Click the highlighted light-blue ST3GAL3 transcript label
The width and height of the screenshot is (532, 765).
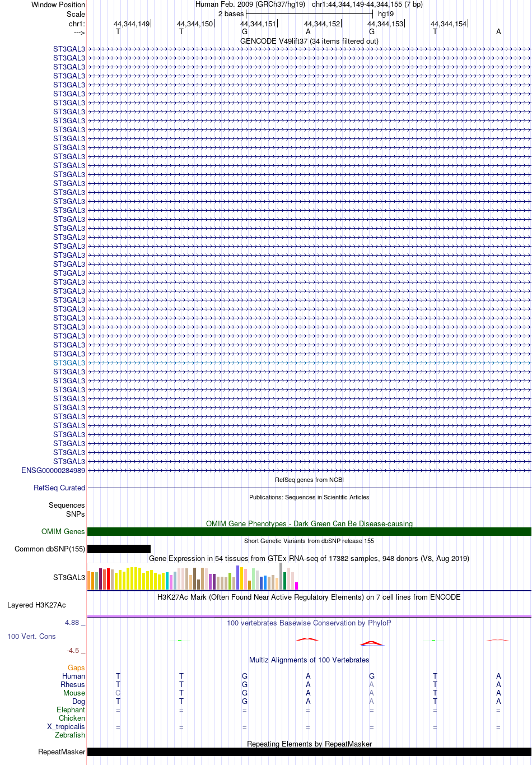[69, 363]
